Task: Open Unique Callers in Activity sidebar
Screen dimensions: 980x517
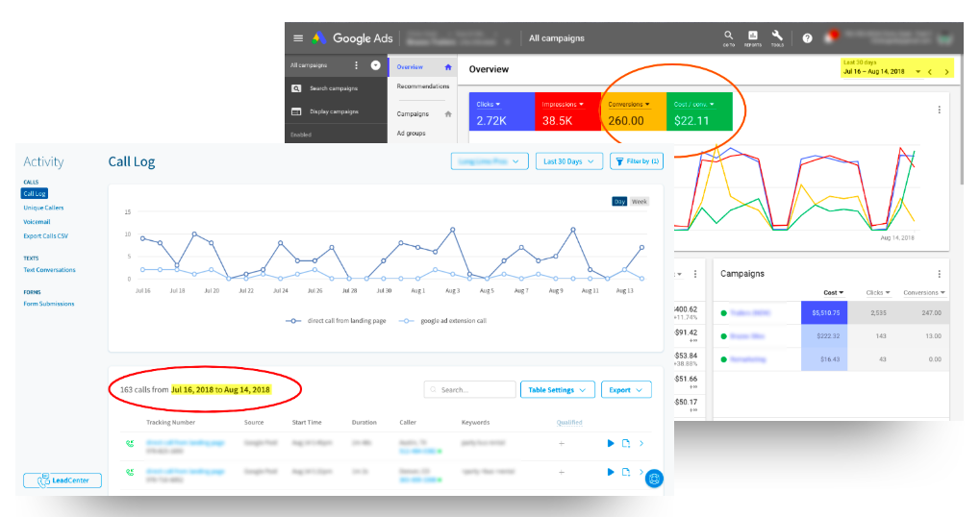Action: pos(46,208)
